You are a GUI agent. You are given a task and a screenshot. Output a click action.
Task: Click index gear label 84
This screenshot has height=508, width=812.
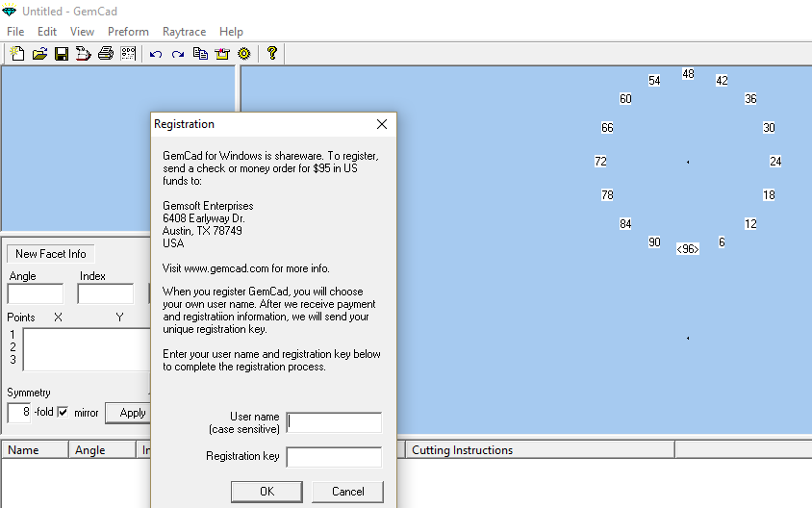point(625,224)
